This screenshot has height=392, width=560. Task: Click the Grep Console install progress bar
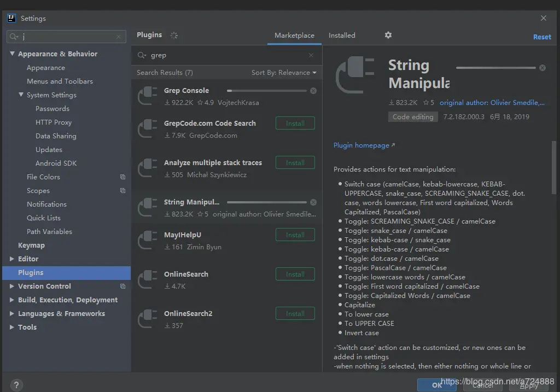(x=267, y=91)
